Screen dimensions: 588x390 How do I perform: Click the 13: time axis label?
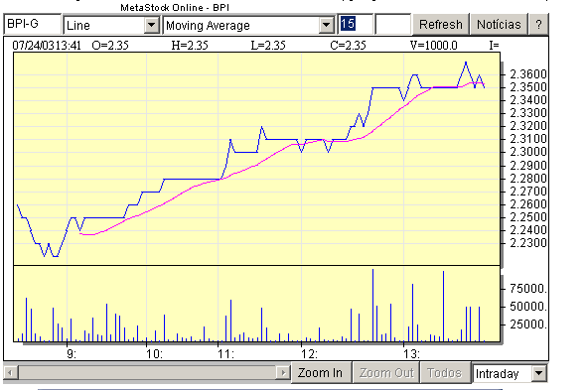pos(411,354)
